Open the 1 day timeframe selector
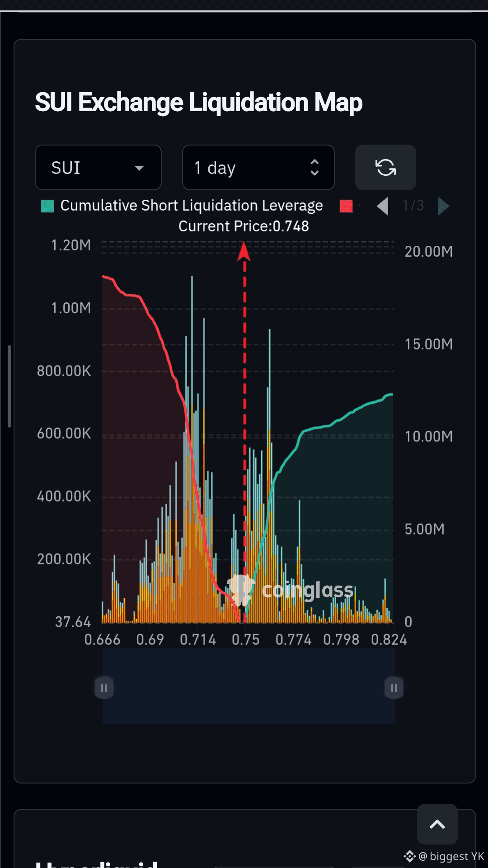Image resolution: width=488 pixels, height=868 pixels. coord(258,168)
